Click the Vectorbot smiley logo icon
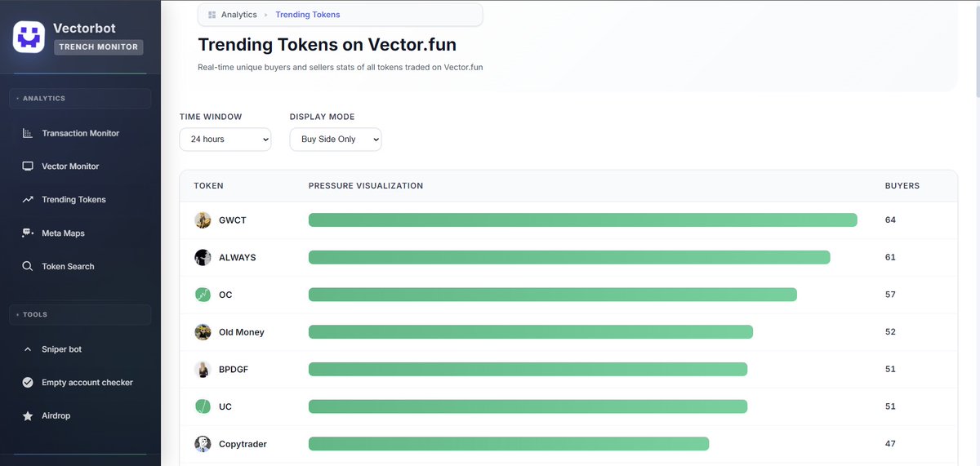This screenshot has width=980, height=466. point(29,37)
